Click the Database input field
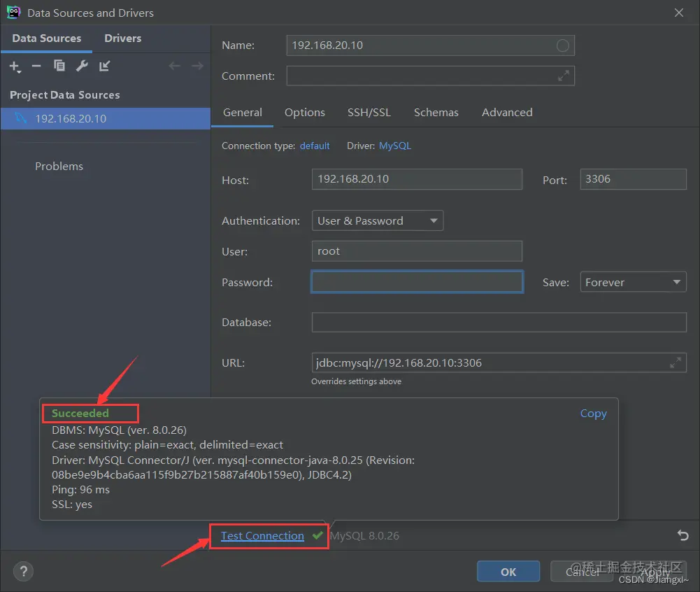 click(x=499, y=322)
